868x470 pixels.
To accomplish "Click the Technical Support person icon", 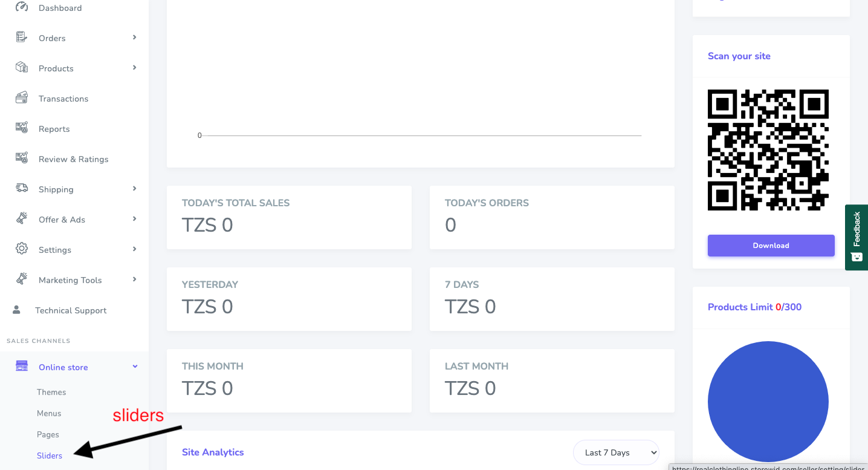I will pos(17,310).
